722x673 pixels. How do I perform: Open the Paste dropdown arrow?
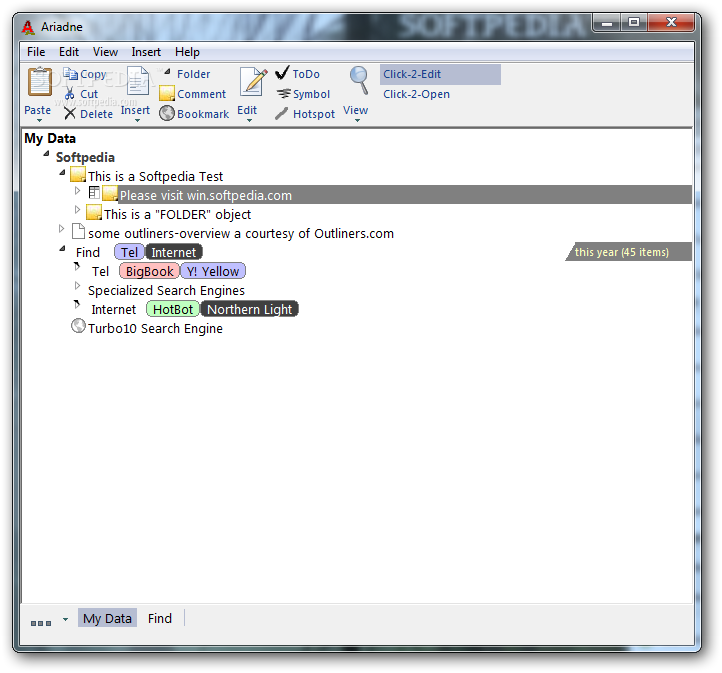(40, 121)
